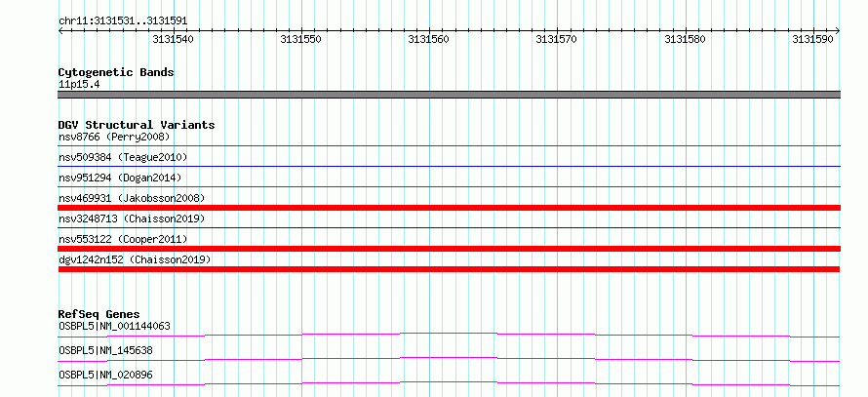
Task: Select transcript OSBPL5|NM_001144063 label
Action: click(114, 326)
